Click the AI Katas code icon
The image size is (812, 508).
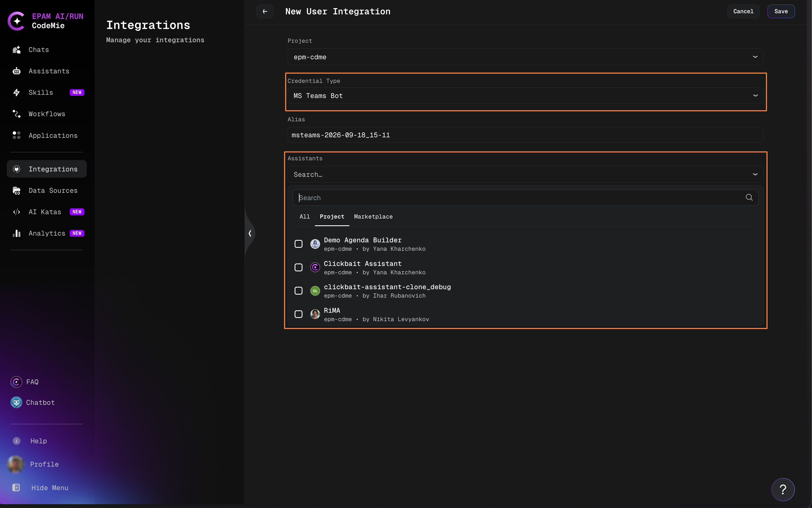[17, 212]
